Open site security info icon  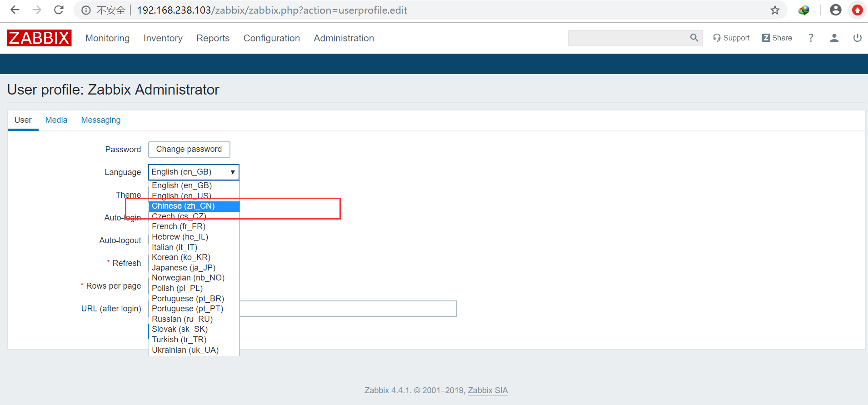86,10
